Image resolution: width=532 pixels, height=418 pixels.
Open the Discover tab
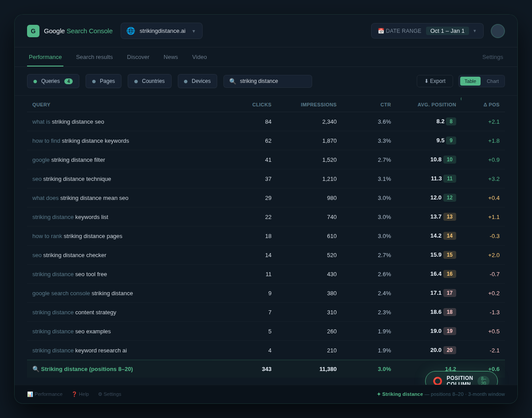(138, 57)
